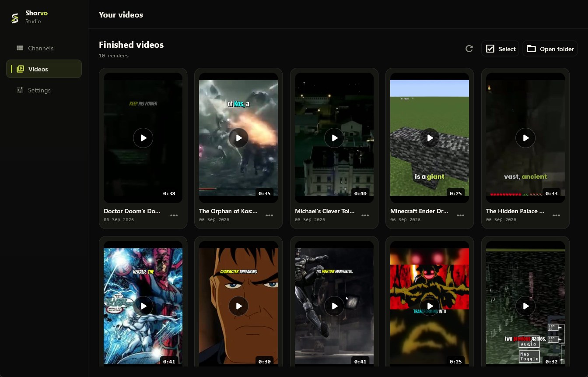Image resolution: width=588 pixels, height=377 pixels.
Task: Open more options for Michael's Clever Toi...
Action: click(x=365, y=215)
